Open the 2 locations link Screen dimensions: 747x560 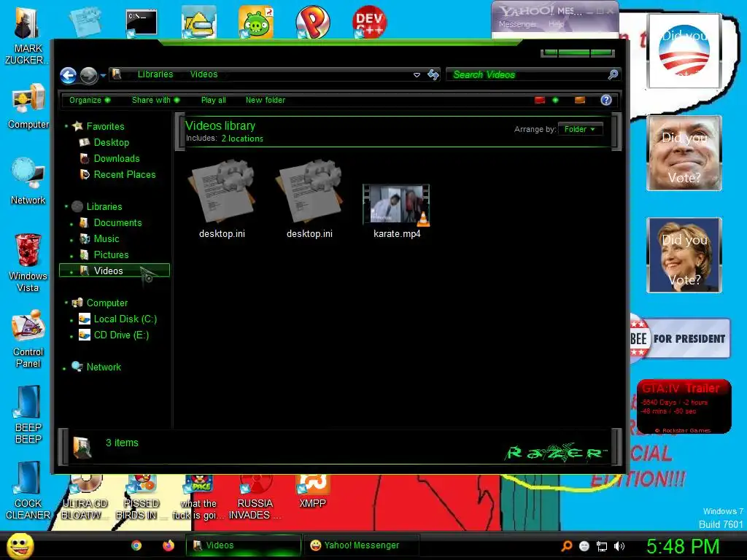(x=242, y=139)
